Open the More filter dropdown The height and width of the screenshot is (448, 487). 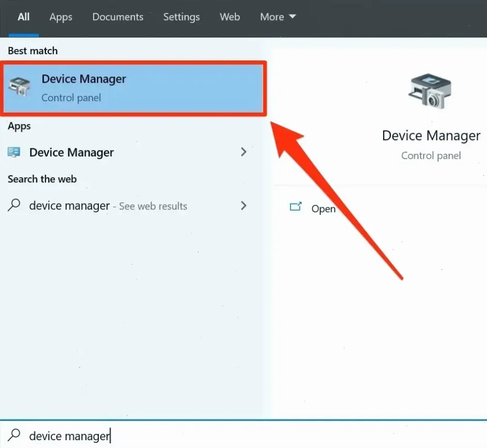click(x=278, y=17)
